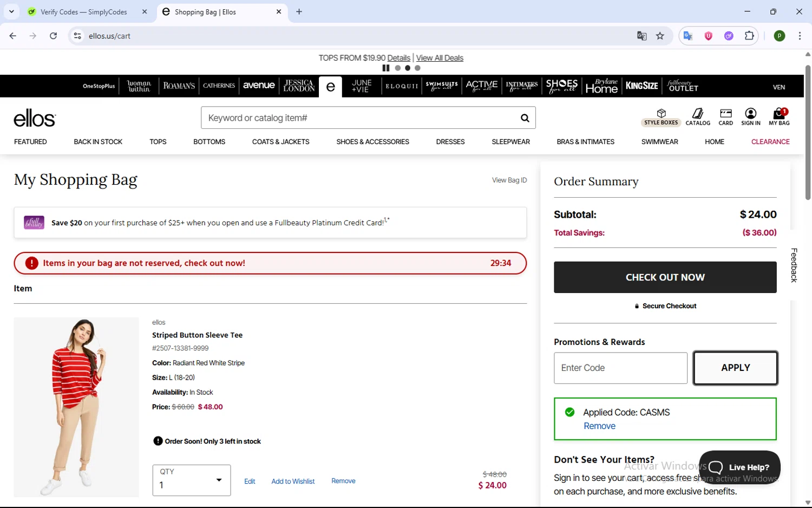Viewport: 812px width, 508px height.
Task: Open Catherines brand logo
Action: 219,86
